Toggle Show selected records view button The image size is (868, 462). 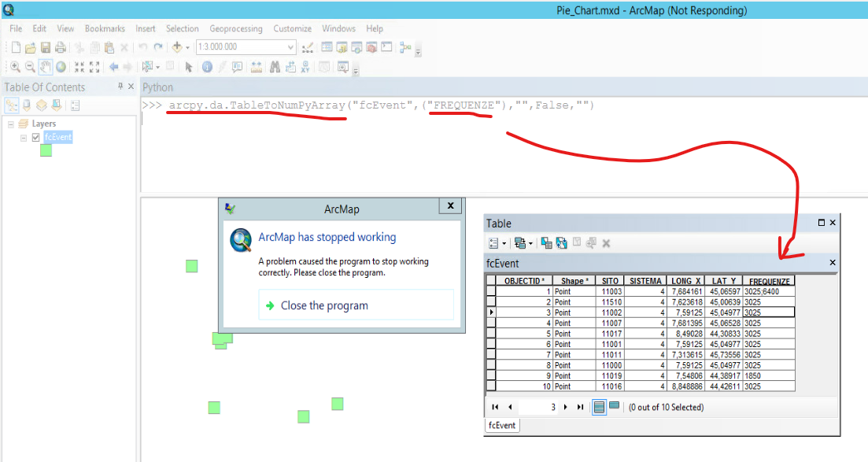[614, 406]
